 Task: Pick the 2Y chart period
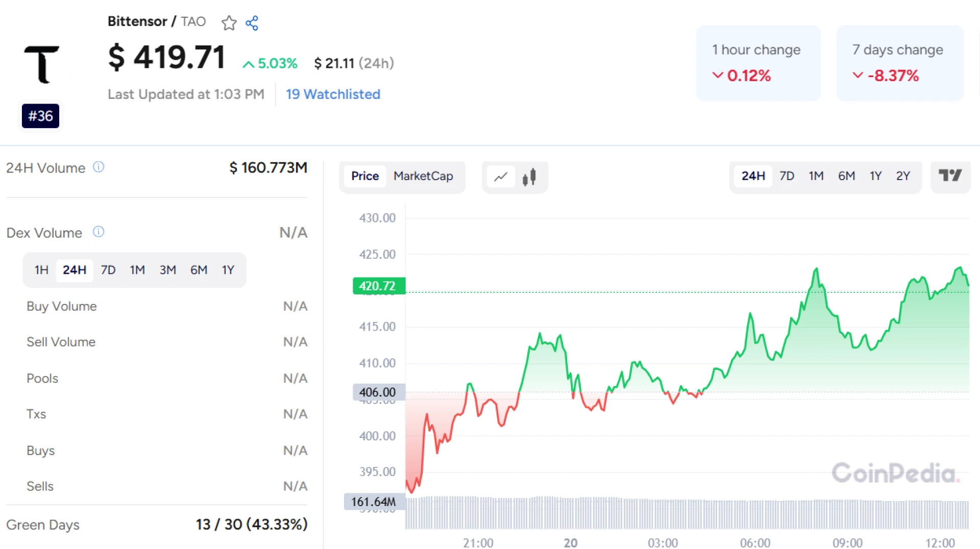[x=903, y=176]
